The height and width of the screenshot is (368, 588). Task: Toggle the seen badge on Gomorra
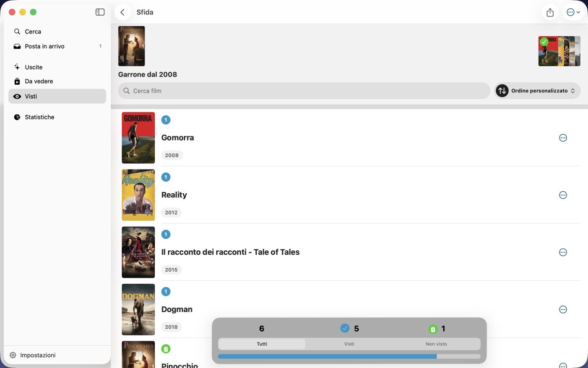(x=166, y=120)
